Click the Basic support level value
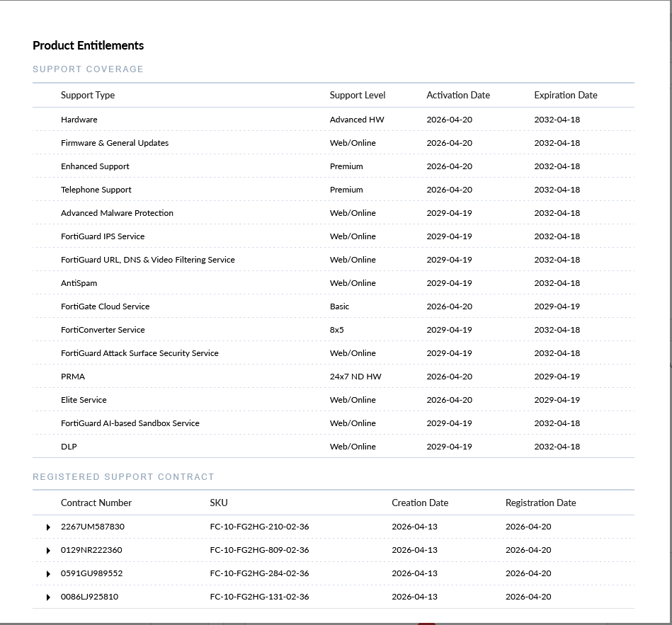Screen dimensions: 672x625 (x=339, y=306)
